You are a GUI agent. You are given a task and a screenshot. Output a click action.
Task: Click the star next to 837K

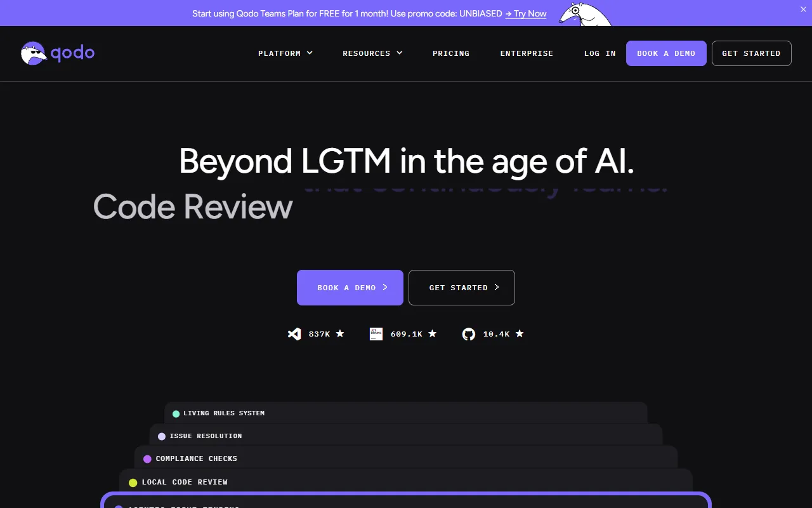click(x=340, y=333)
